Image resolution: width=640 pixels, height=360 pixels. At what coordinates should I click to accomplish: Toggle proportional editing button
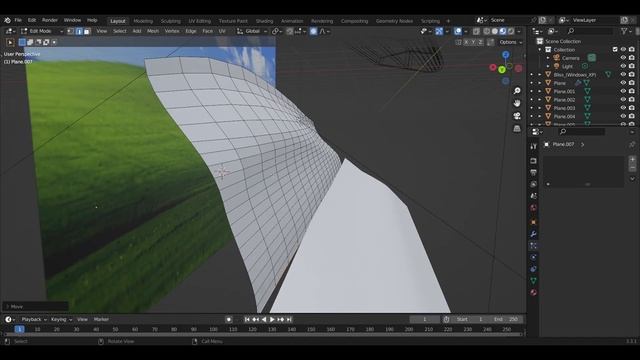pyautogui.click(x=313, y=31)
